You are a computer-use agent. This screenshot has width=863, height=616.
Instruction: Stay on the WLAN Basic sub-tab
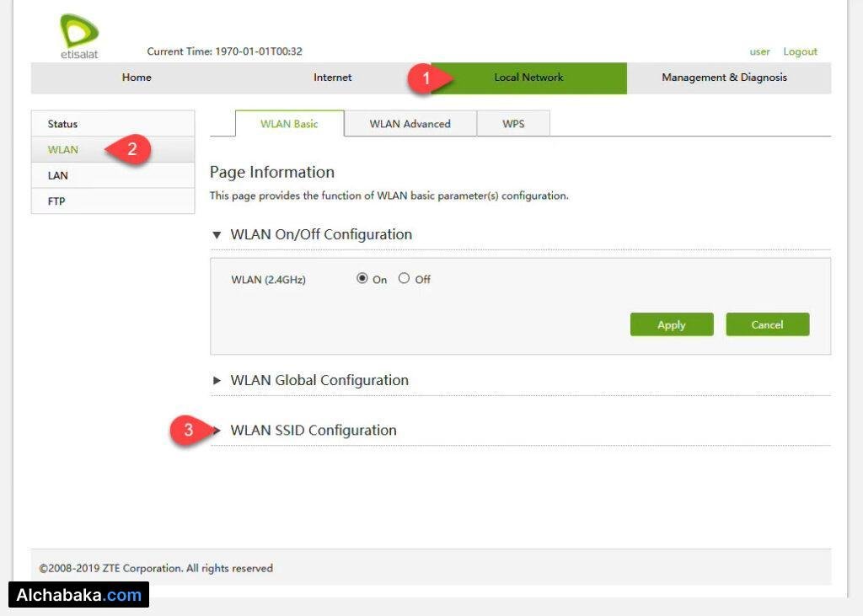click(290, 123)
